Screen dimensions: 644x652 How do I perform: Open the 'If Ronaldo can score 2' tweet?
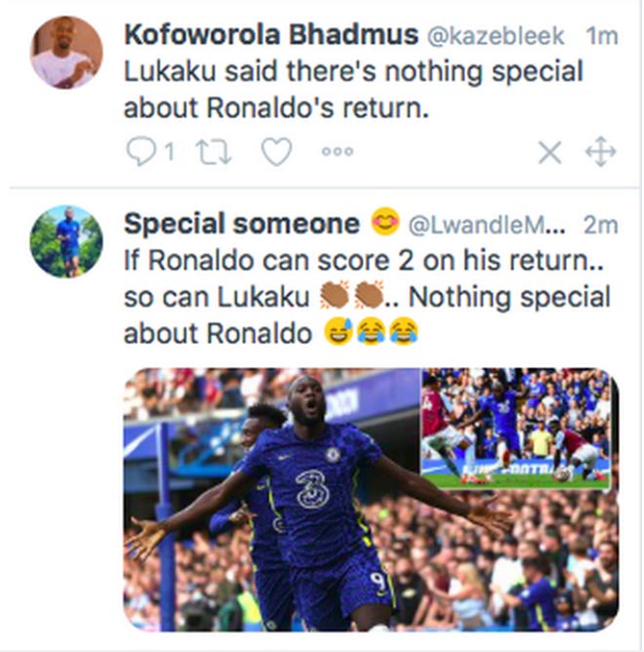[366, 297]
